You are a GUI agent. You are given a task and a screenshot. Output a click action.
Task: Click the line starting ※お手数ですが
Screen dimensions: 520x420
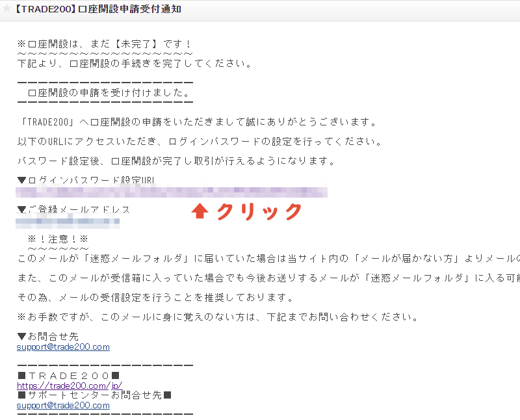[218, 317]
